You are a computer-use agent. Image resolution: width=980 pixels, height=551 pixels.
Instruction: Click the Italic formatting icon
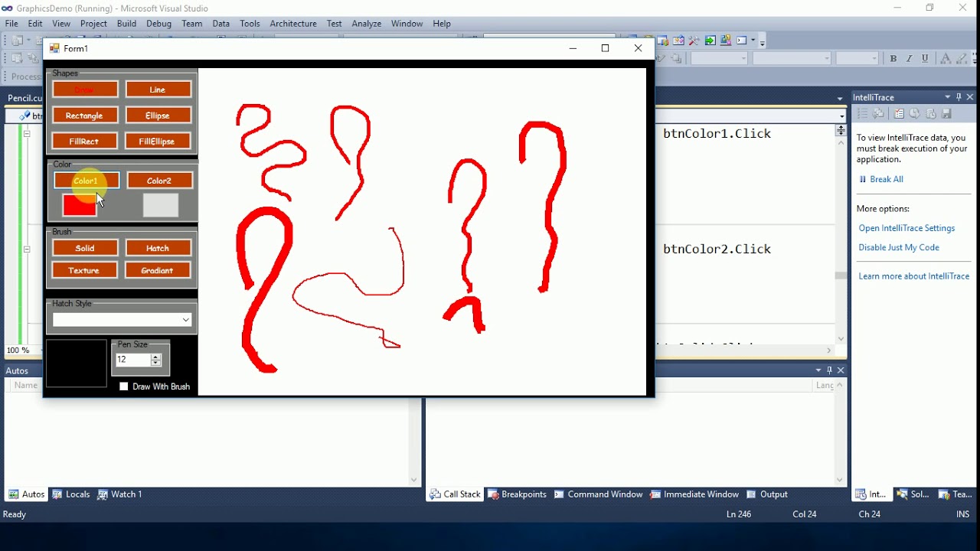click(x=910, y=58)
